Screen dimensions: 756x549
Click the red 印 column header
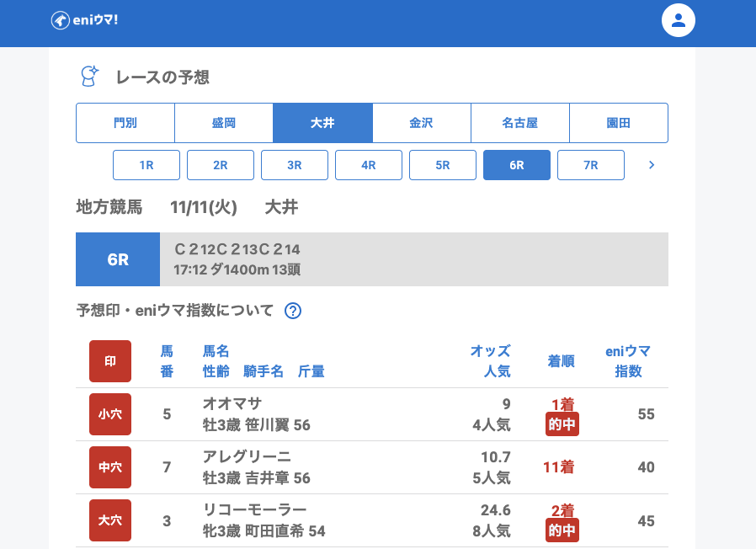pos(110,361)
